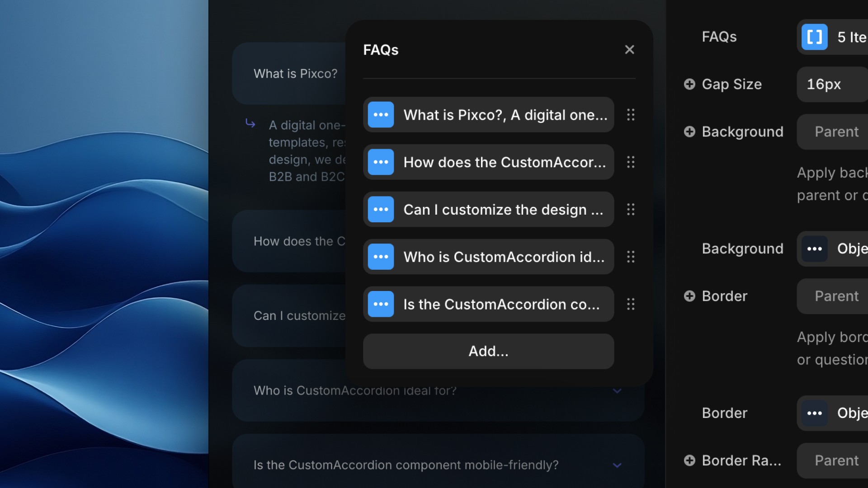
Task: Open the 'Who is CustomAccordion id...' item's blue icon
Action: [381, 257]
